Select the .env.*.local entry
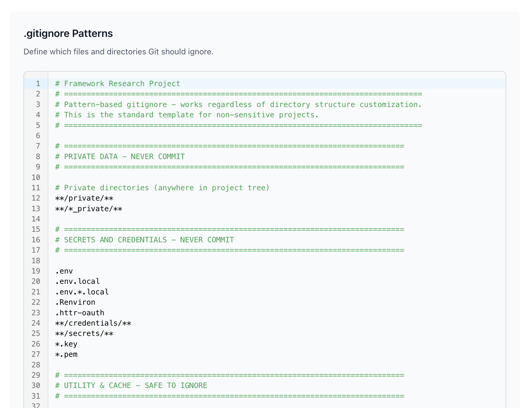Image resolution: width=532 pixels, height=408 pixels. point(82,292)
